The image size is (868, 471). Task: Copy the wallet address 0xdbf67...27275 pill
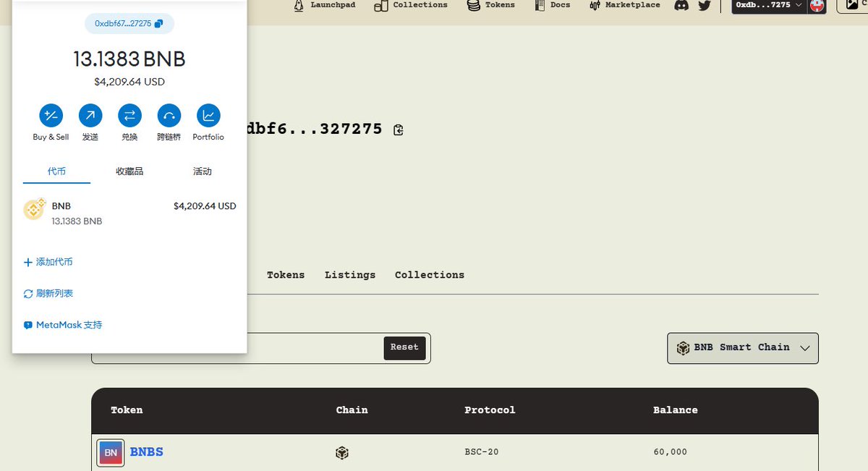(129, 24)
